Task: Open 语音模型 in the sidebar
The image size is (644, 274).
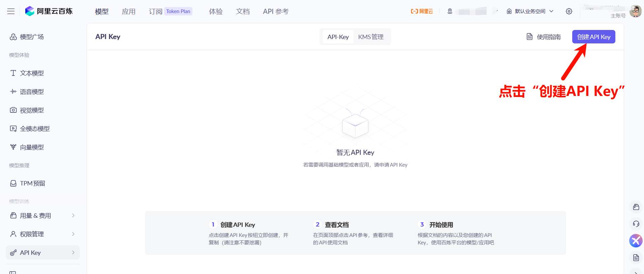Action: coord(32,92)
